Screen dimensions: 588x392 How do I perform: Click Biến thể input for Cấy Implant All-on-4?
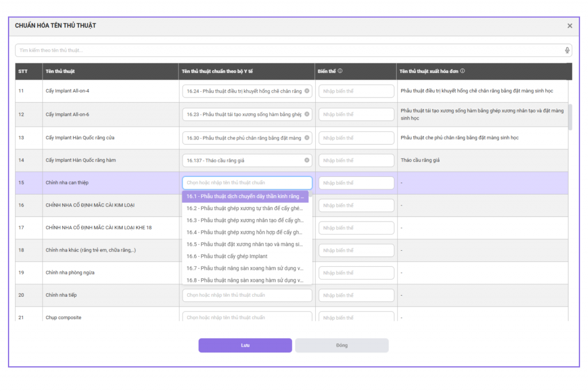tap(356, 91)
